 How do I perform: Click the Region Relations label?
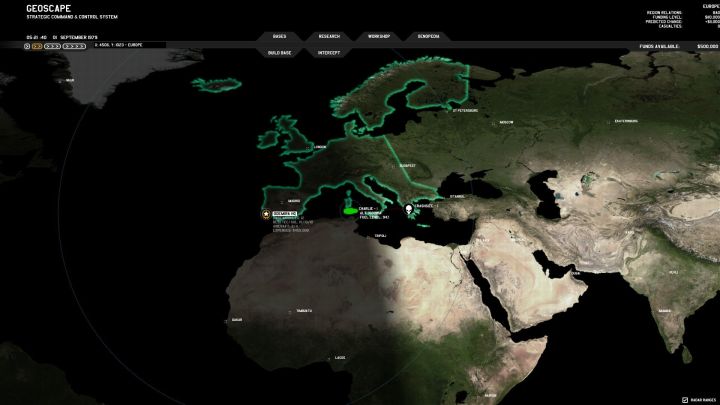pos(664,13)
